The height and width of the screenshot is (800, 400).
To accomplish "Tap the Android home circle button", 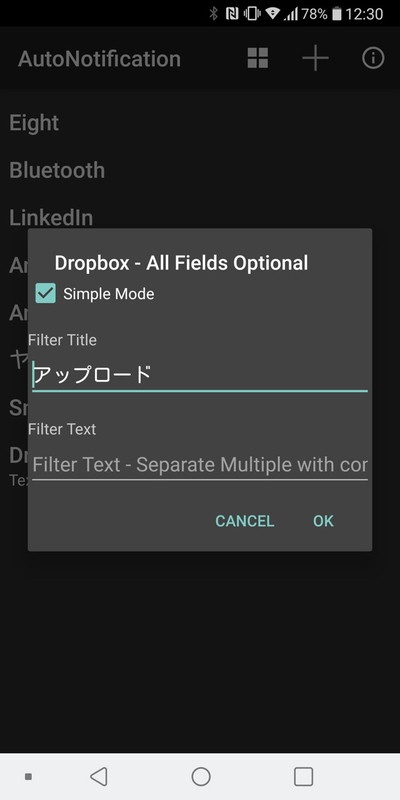I will (201, 777).
